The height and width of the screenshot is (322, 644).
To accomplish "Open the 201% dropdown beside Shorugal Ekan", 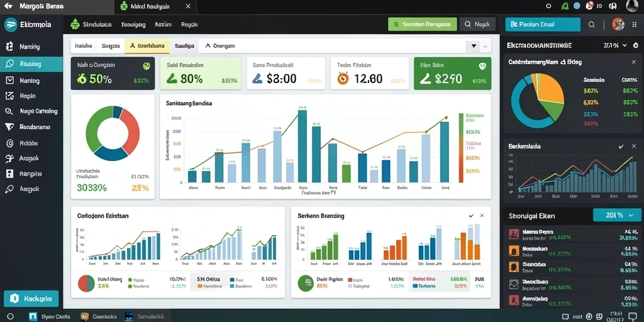I will 617,215.
